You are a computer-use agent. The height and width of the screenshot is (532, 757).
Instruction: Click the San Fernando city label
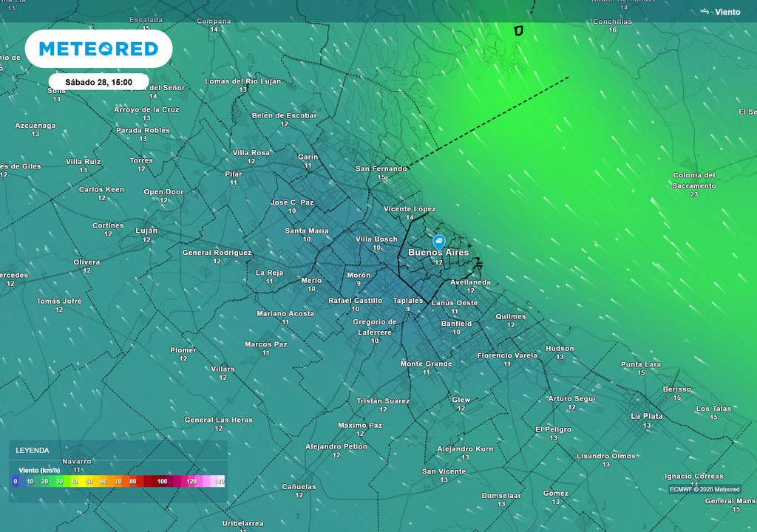click(381, 168)
